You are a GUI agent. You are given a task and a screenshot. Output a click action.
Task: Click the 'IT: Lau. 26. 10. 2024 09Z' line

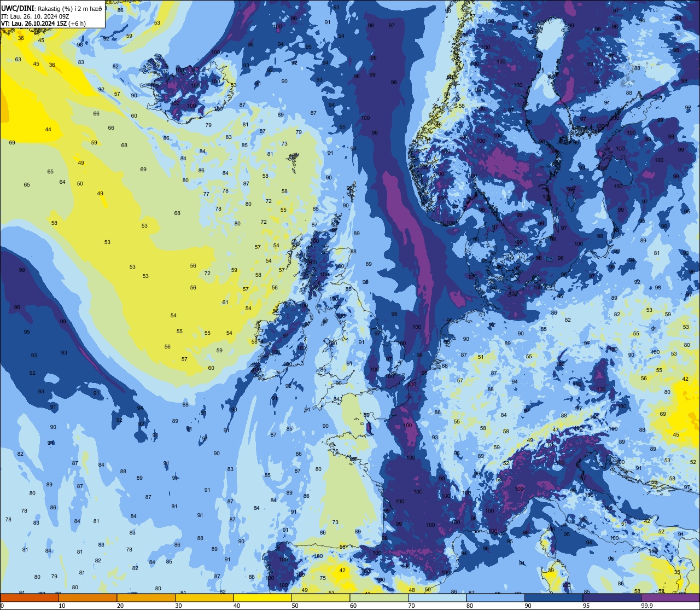[35, 16]
